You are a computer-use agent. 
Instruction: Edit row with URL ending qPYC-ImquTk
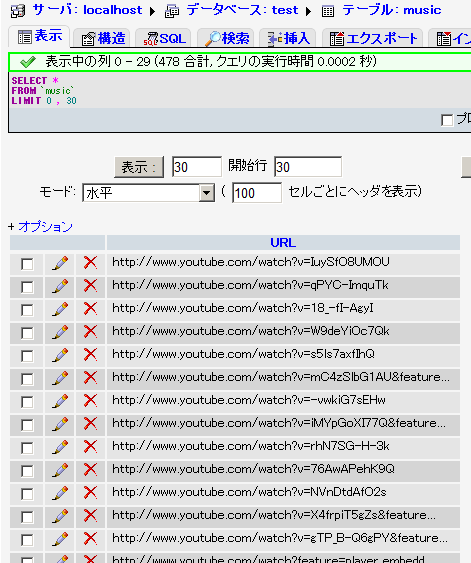pos(60,286)
